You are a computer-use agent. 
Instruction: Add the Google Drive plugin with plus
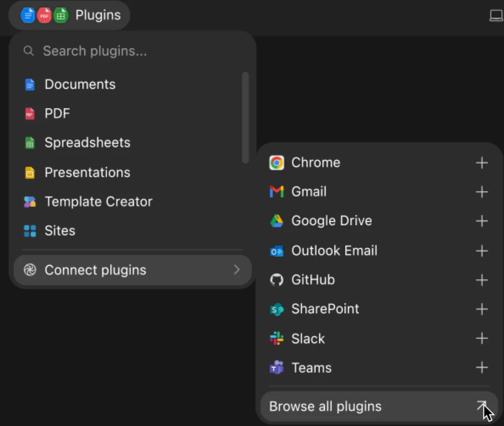(482, 221)
